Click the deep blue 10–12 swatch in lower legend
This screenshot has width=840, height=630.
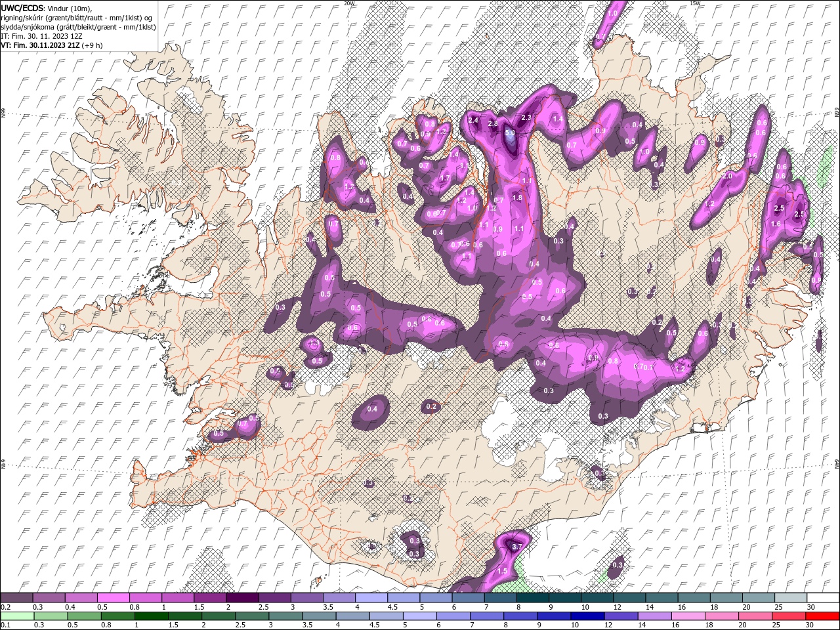click(587, 616)
